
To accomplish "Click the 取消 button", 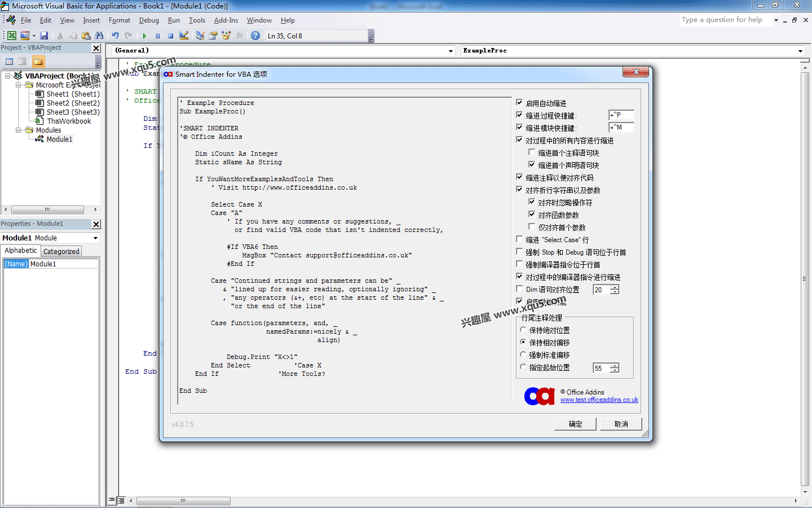I will pos(621,424).
